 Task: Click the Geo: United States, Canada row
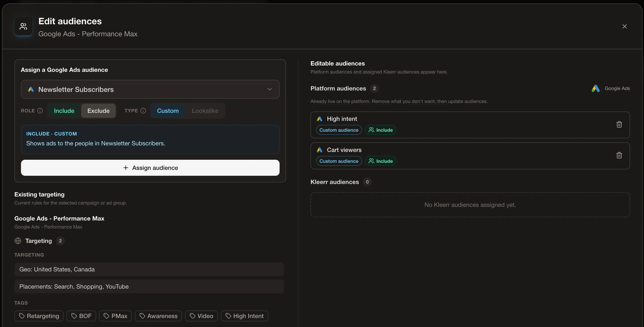(x=149, y=269)
